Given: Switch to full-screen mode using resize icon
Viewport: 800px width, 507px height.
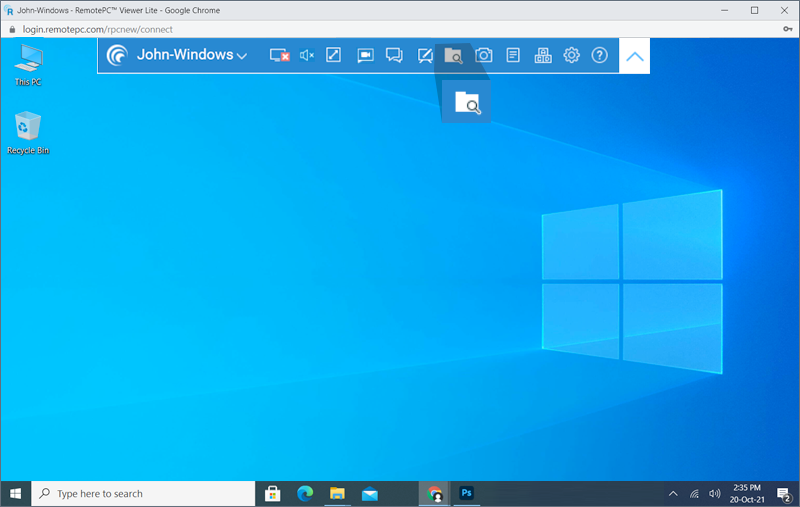Looking at the screenshot, I should click(x=334, y=55).
